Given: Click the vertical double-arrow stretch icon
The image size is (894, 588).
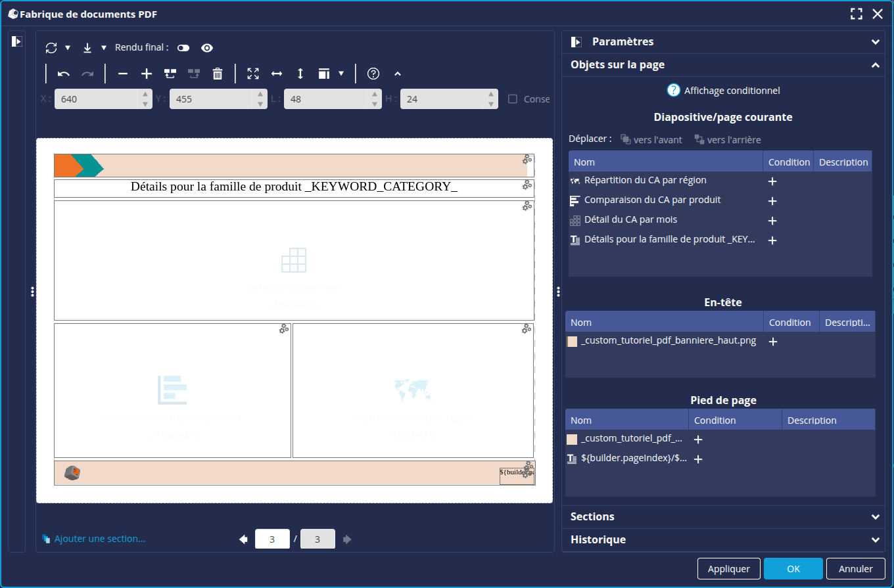Looking at the screenshot, I should [300, 74].
